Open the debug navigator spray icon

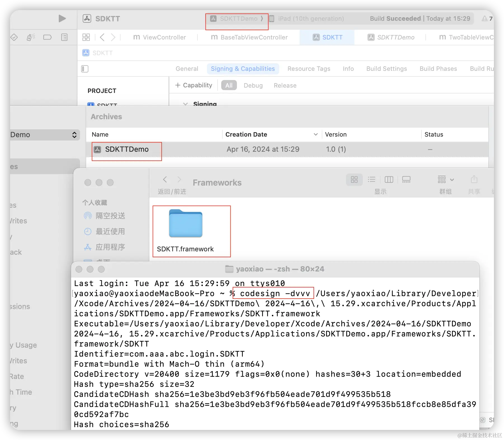pyautogui.click(x=31, y=37)
